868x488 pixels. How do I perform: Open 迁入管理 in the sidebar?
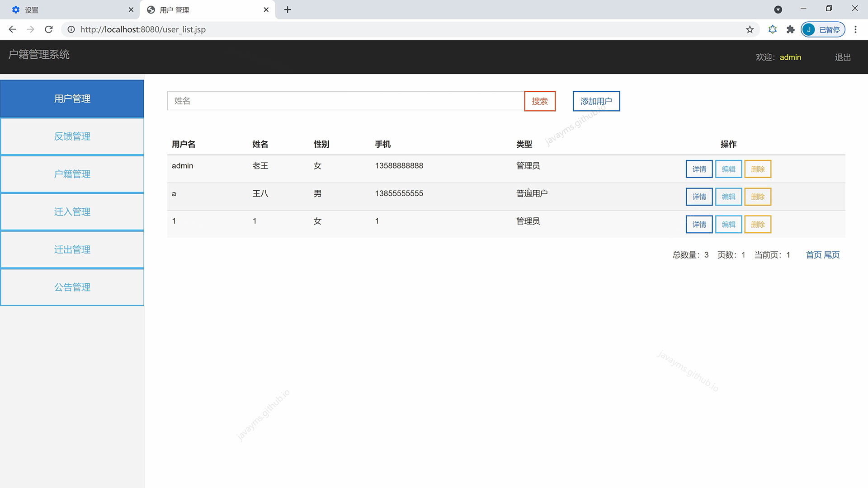(72, 212)
